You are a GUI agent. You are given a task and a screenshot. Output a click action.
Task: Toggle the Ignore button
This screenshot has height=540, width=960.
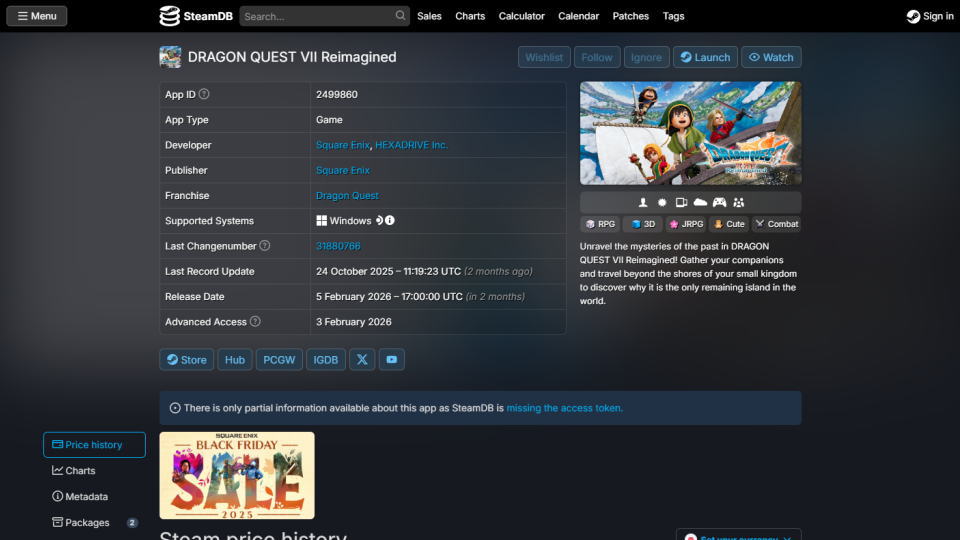click(x=646, y=57)
